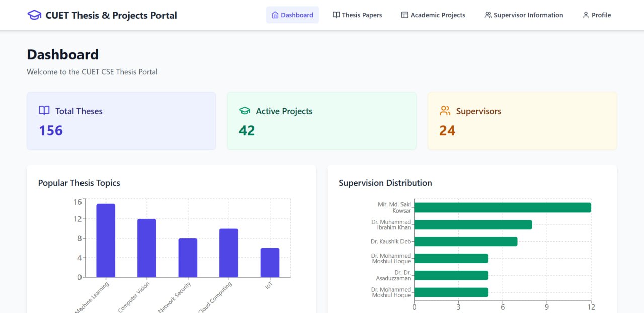Screen dimensions: 644x313
Task: Click the open book icon beside Thesis Papers
Action: point(336,15)
